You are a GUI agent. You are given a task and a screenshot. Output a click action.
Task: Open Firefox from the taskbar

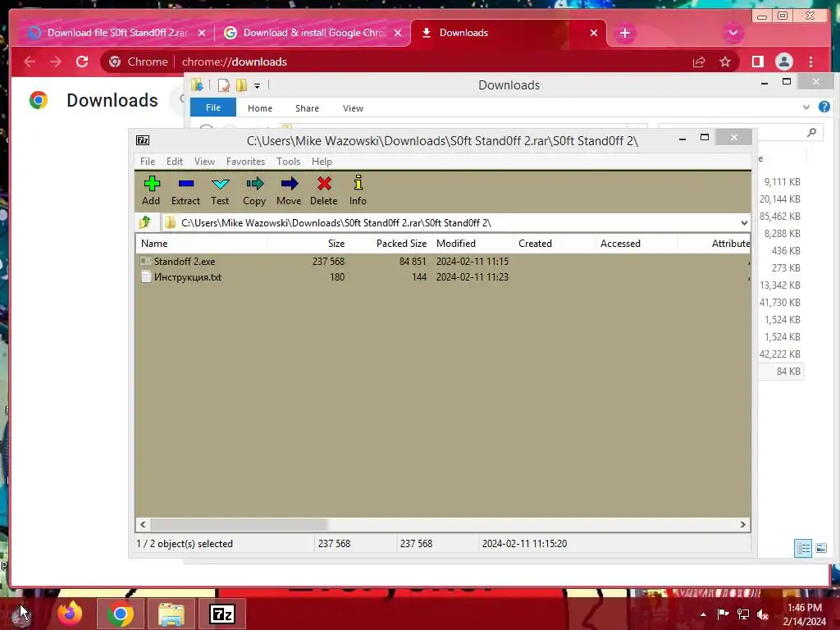(71, 614)
